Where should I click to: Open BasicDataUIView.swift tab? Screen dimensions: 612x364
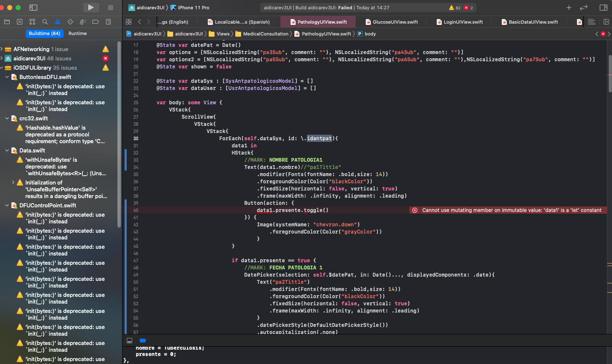pyautogui.click(x=529, y=22)
